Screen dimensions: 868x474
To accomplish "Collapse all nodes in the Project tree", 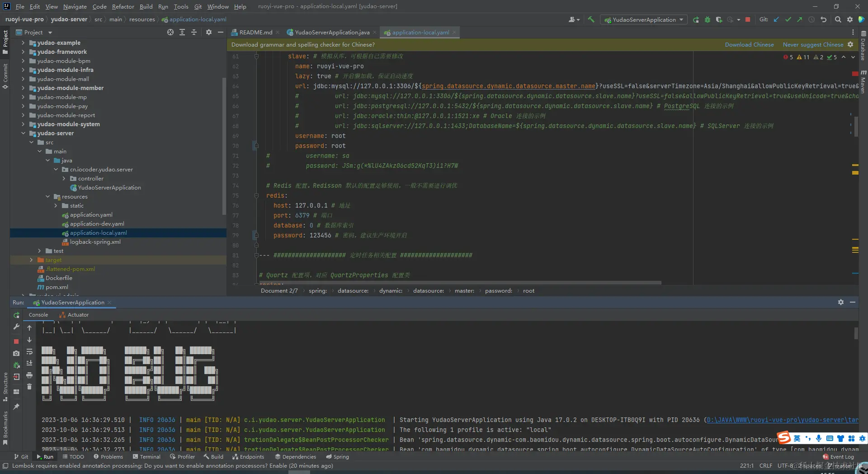I will tap(194, 32).
